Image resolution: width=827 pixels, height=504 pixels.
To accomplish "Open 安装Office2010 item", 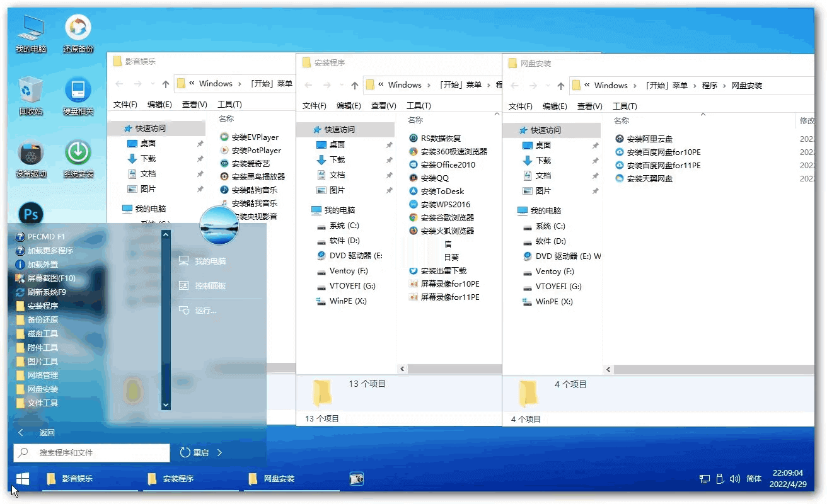I will 442,164.
